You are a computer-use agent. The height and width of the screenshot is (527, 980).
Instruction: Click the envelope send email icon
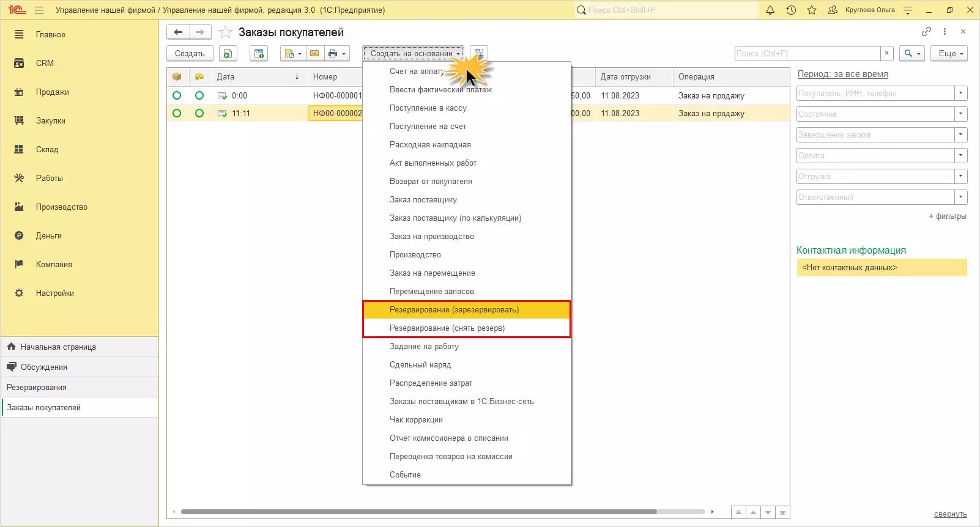314,54
